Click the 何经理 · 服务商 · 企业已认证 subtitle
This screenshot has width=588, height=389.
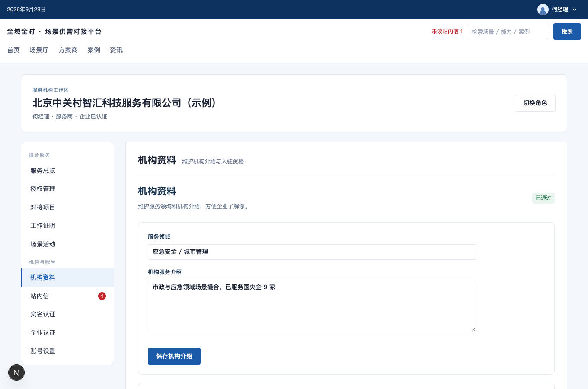tap(70, 117)
